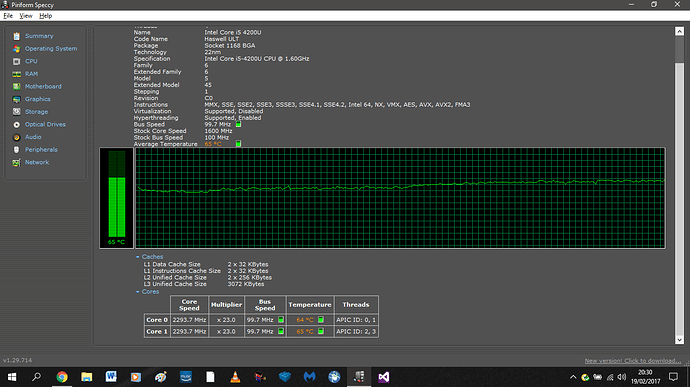Image resolution: width=690 pixels, height=387 pixels.
Task: Click the Intel Core i5 4200U name value
Action: 233,32
